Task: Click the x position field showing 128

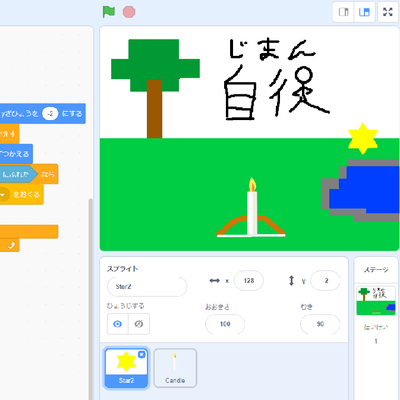Action: pyautogui.click(x=249, y=281)
